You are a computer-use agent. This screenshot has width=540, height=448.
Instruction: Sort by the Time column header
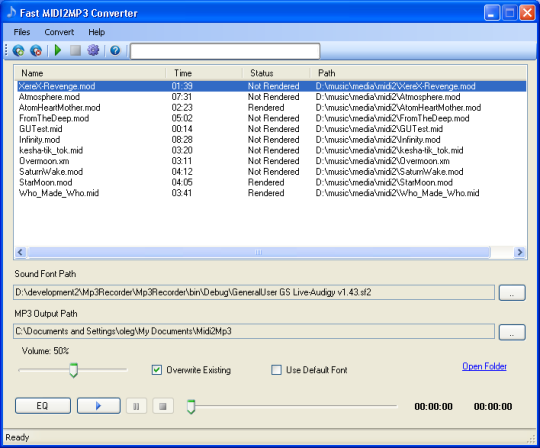[204, 73]
